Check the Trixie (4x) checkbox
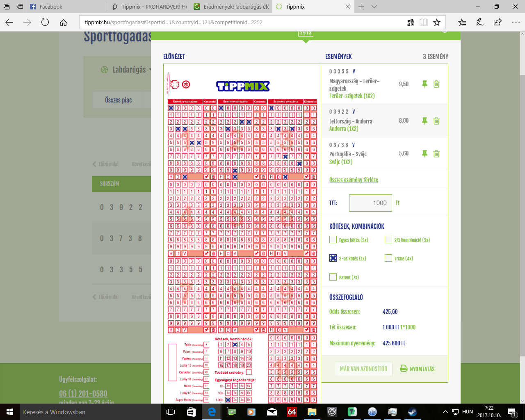 click(388, 258)
